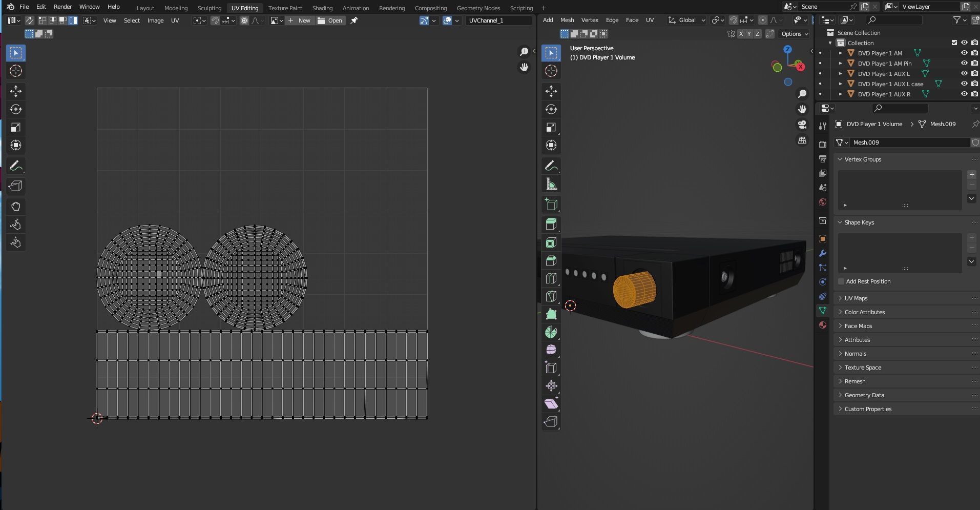Open the Geometry Nodes workspace tab
This screenshot has height=510, width=980.
coord(478,8)
